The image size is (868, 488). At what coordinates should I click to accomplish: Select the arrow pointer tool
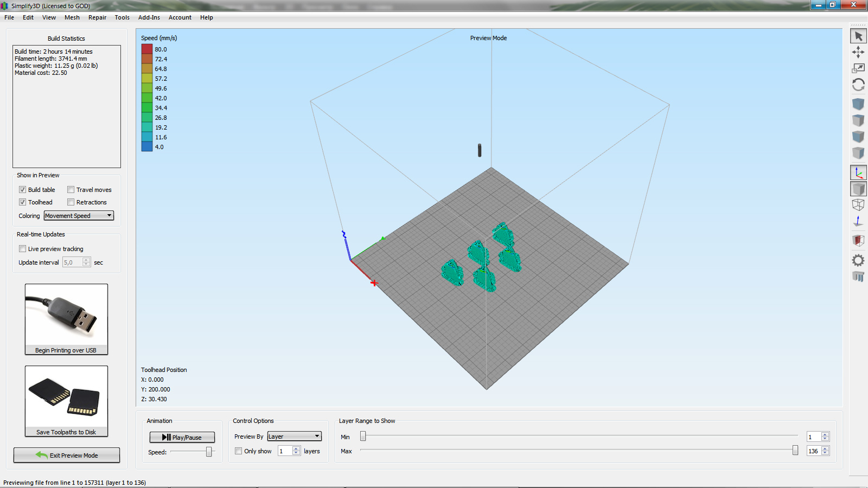coord(858,36)
